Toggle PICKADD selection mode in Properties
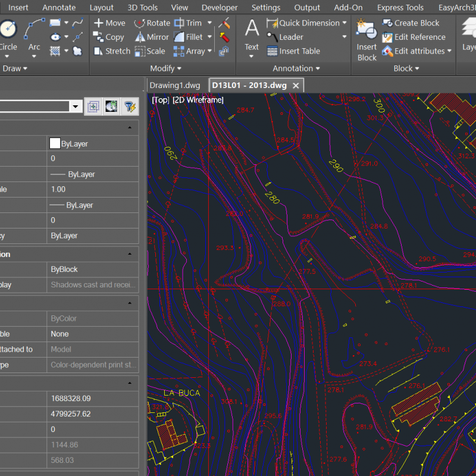 (93, 107)
